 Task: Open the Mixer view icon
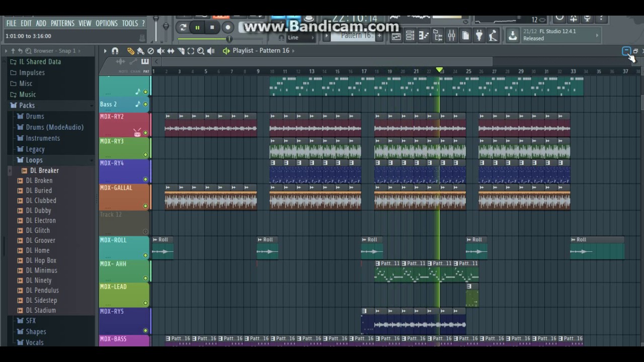451,36
